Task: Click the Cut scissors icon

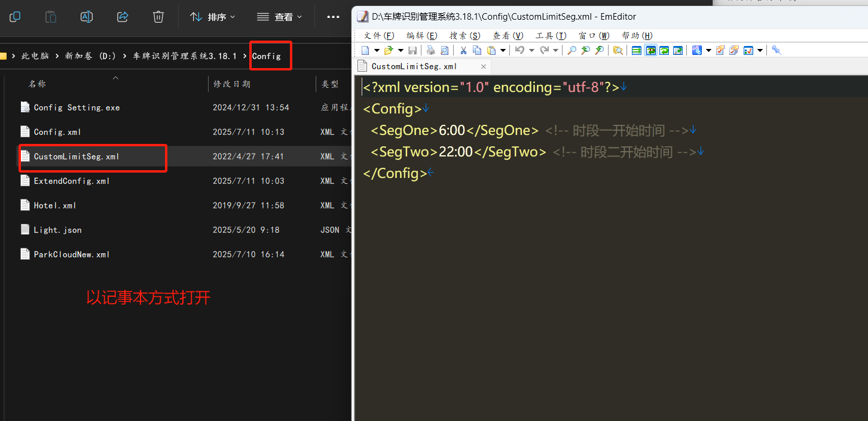Action: [463, 50]
